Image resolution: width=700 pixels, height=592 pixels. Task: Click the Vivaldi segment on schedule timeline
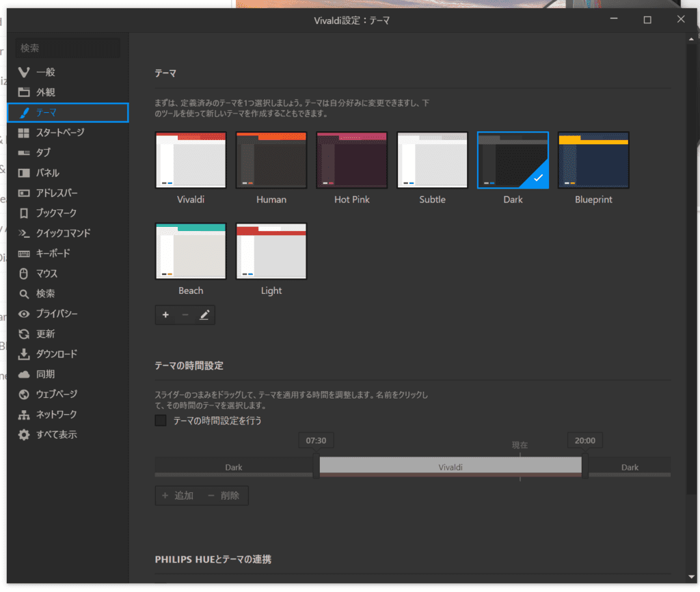click(x=450, y=466)
